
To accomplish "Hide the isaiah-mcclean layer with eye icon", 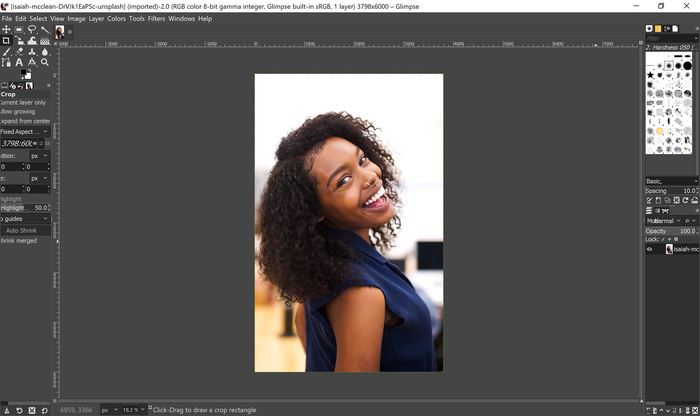I will [x=650, y=249].
